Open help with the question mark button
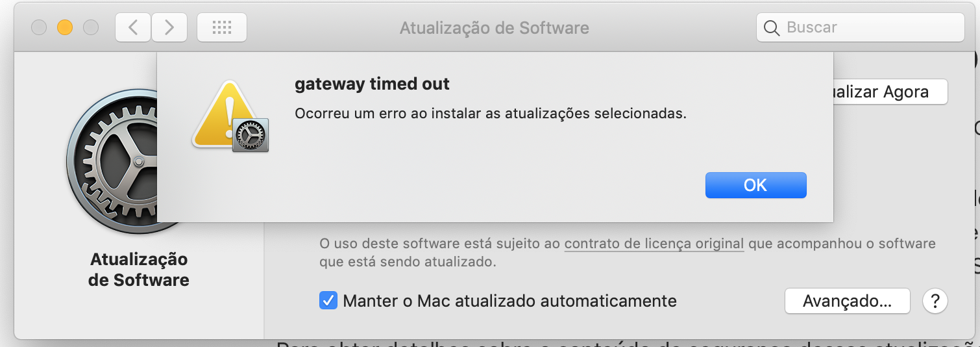 click(x=935, y=301)
